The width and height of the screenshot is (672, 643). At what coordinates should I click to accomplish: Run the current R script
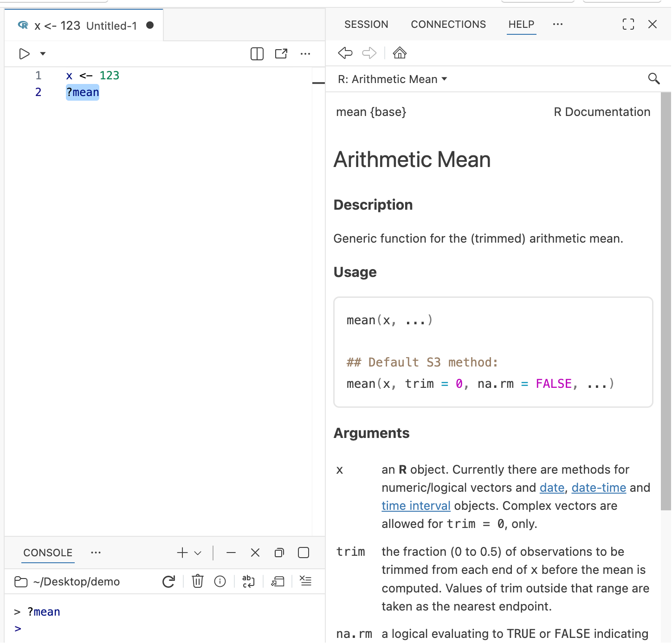click(x=24, y=53)
